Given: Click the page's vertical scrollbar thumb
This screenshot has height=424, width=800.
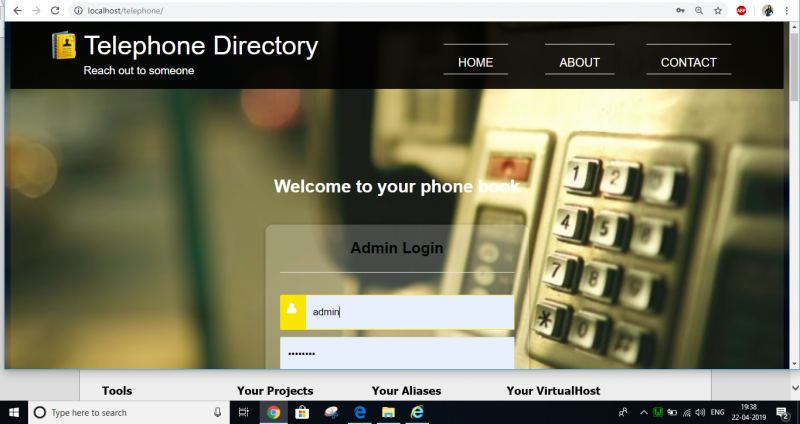Looking at the screenshot, I should tap(794, 65).
